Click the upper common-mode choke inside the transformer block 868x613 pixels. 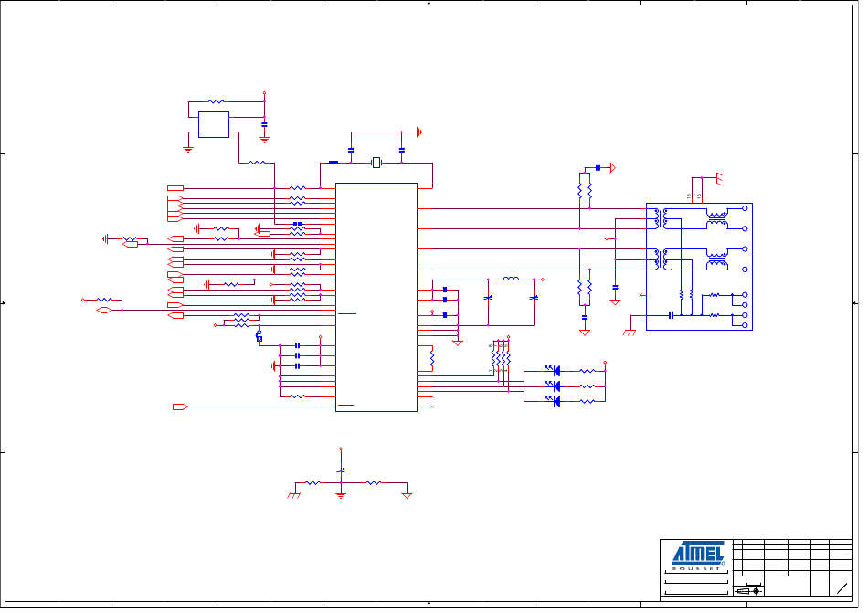point(717,219)
